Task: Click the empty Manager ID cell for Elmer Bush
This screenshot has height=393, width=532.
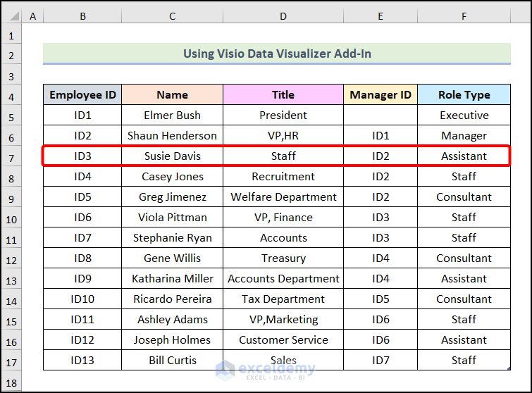Action: pyautogui.click(x=381, y=116)
